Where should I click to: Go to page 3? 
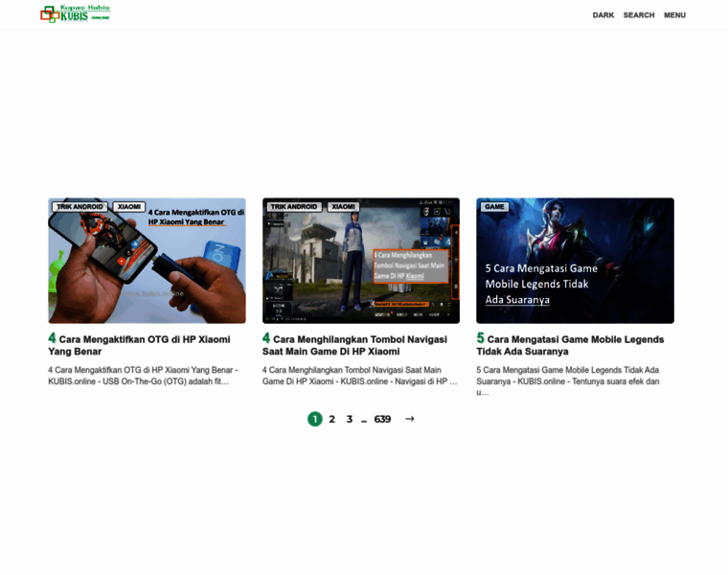point(350,419)
